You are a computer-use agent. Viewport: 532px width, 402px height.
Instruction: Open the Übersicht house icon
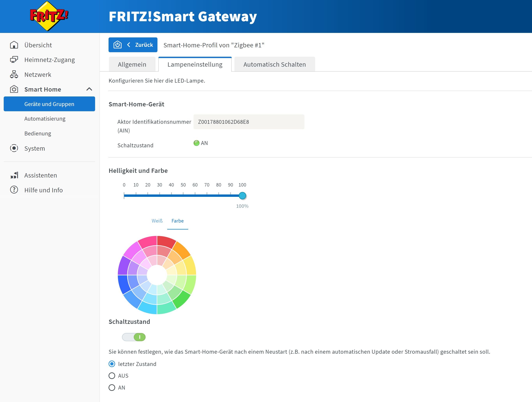14,45
